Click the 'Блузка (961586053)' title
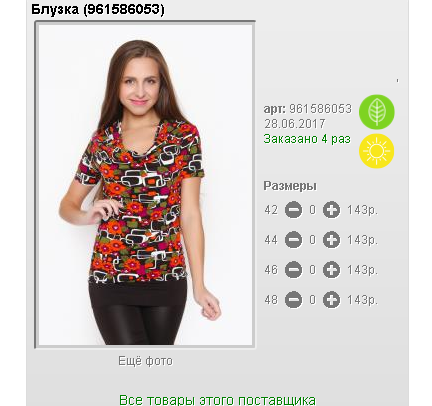The width and height of the screenshot is (432, 406). click(x=98, y=9)
